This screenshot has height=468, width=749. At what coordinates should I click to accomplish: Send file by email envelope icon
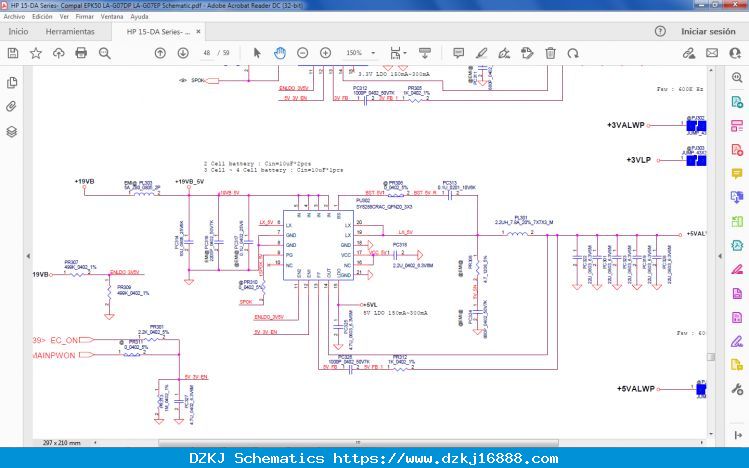point(712,53)
